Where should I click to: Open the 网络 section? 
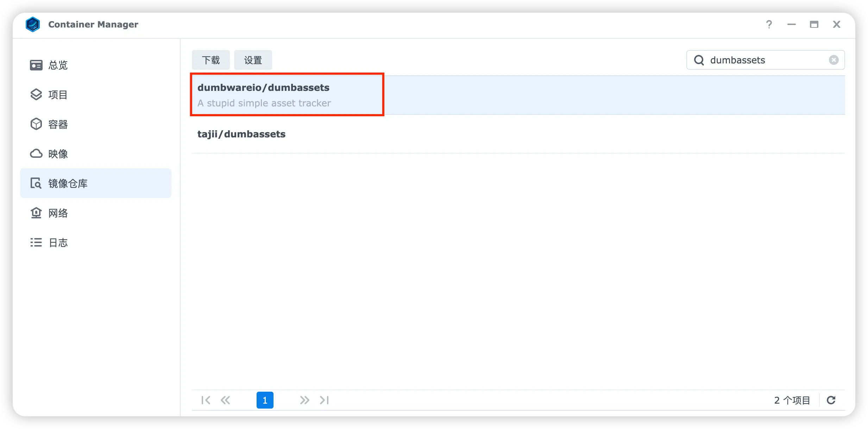[96, 213]
